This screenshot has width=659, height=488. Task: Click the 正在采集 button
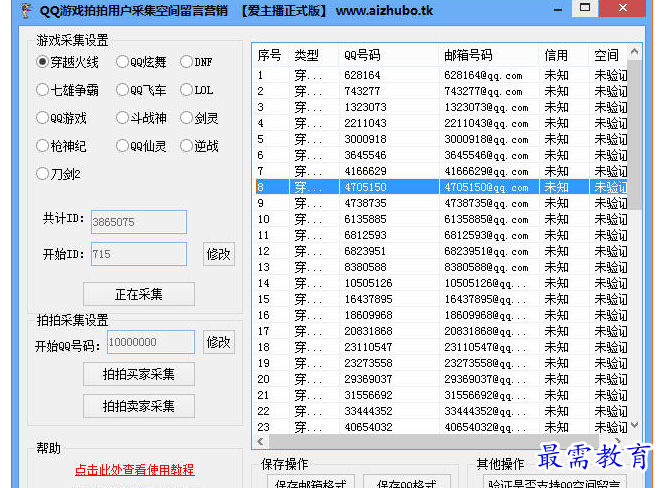click(139, 294)
